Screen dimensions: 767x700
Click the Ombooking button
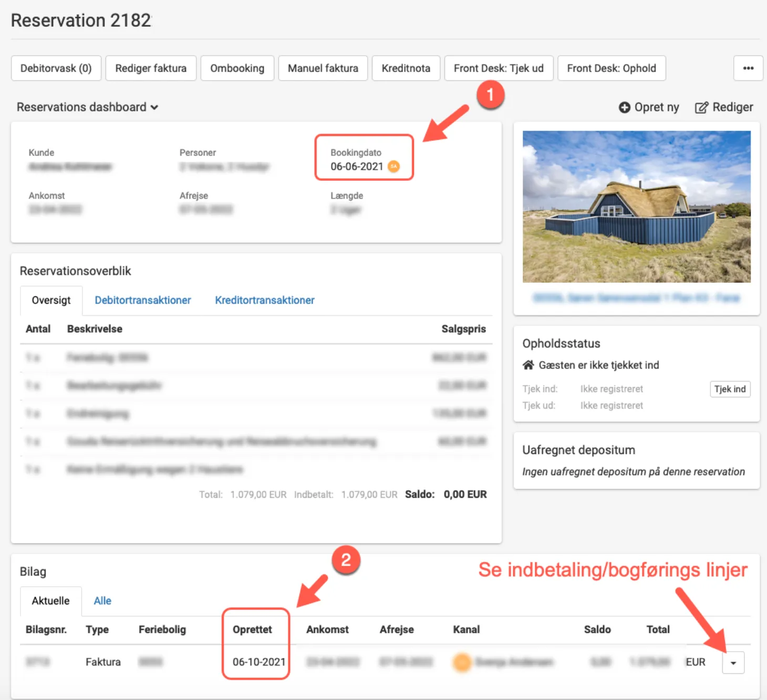237,68
